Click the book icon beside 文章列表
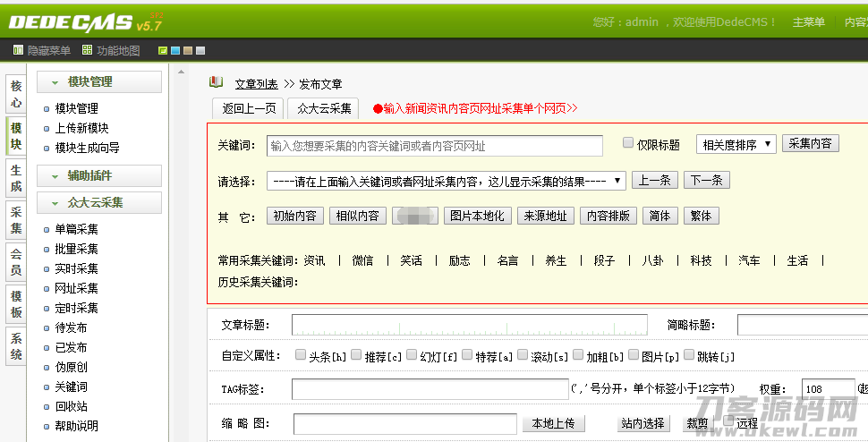The width and height of the screenshot is (868, 442). [x=217, y=82]
